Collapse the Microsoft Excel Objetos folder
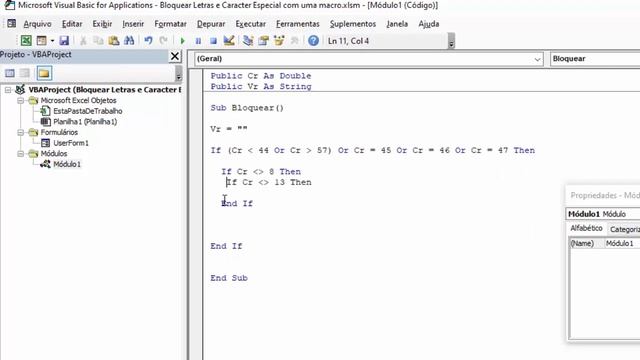The image size is (640, 360). (20, 100)
